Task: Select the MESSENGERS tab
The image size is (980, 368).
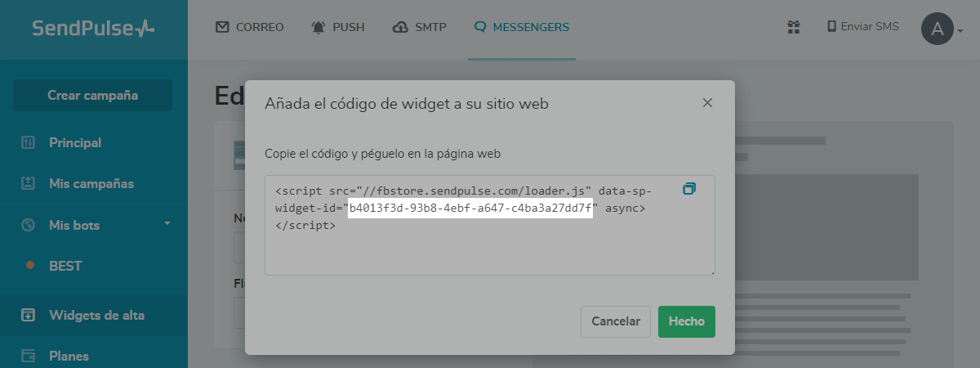Action: coord(521,27)
